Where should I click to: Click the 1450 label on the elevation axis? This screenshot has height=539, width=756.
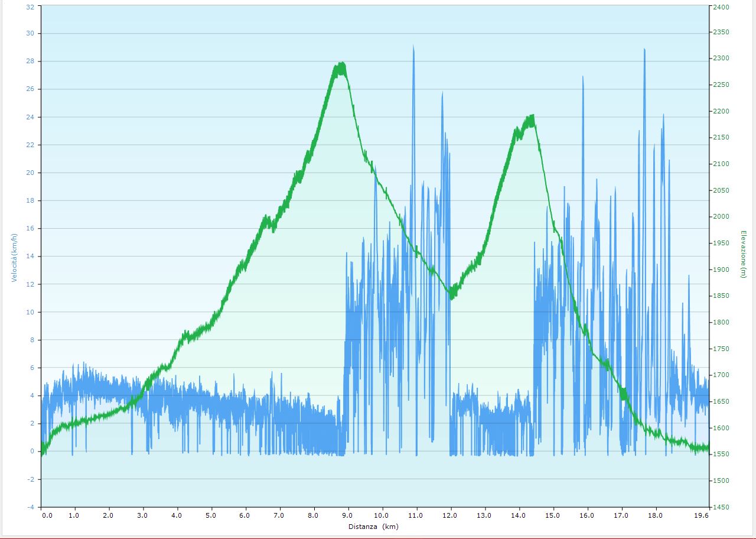point(721,507)
